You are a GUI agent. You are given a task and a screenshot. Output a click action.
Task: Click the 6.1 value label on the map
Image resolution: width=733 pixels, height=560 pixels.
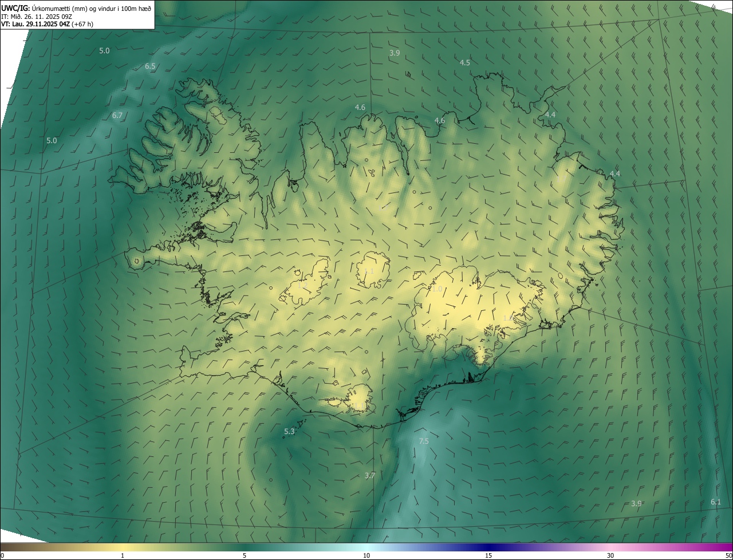point(716,502)
